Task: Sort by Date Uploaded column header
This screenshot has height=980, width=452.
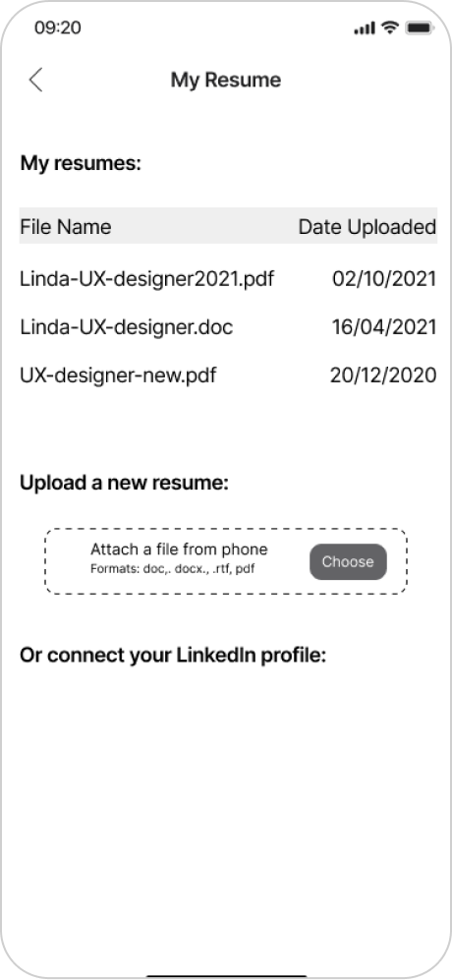Action: click(x=367, y=226)
